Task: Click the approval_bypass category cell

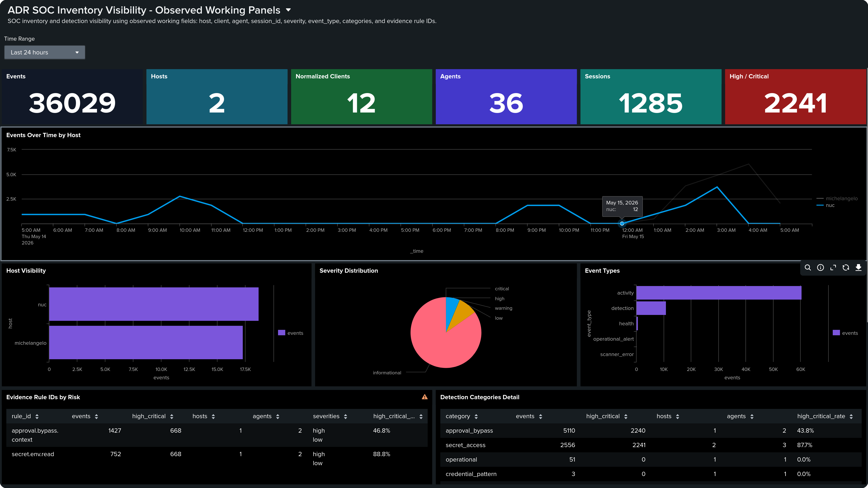Action: point(469,431)
